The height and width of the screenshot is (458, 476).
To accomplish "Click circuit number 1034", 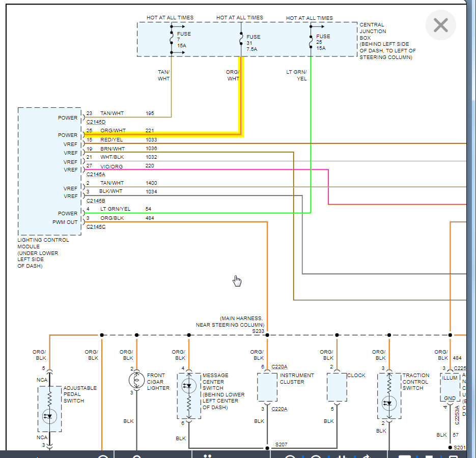I will tap(151, 191).
